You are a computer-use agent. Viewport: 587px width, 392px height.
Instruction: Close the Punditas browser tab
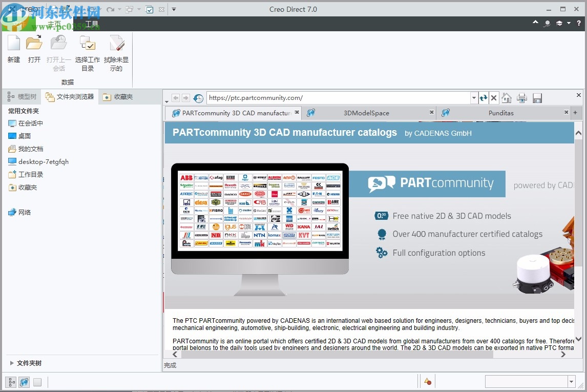(567, 112)
